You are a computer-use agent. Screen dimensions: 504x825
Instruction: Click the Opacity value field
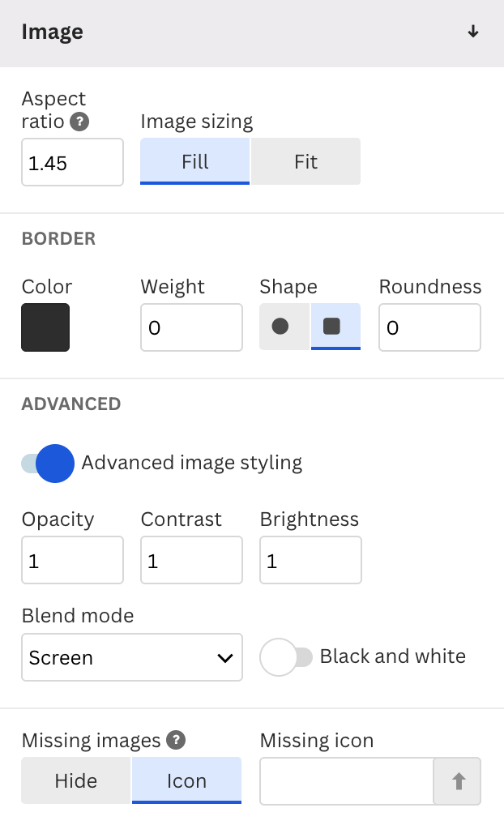[x=73, y=560]
